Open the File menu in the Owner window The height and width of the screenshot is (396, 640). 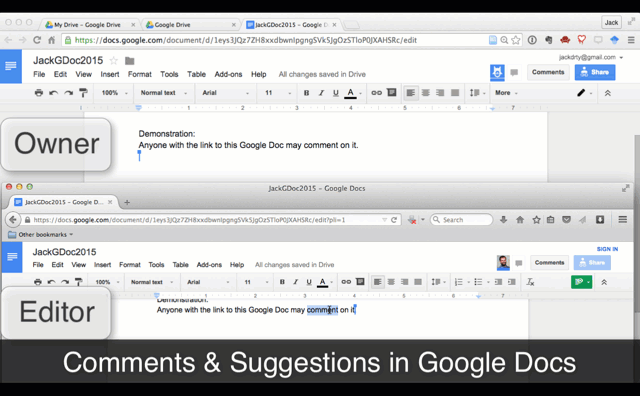pos(39,74)
